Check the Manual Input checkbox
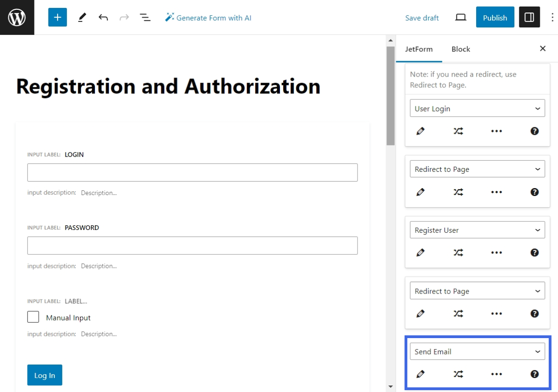 tap(33, 317)
